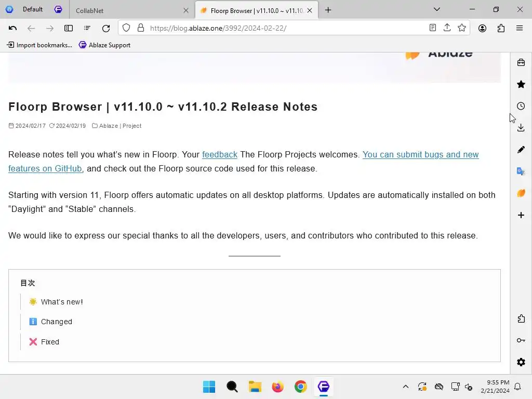This screenshot has width=532, height=399.
Task: Open Windows taskbar search
Action: pos(232,387)
